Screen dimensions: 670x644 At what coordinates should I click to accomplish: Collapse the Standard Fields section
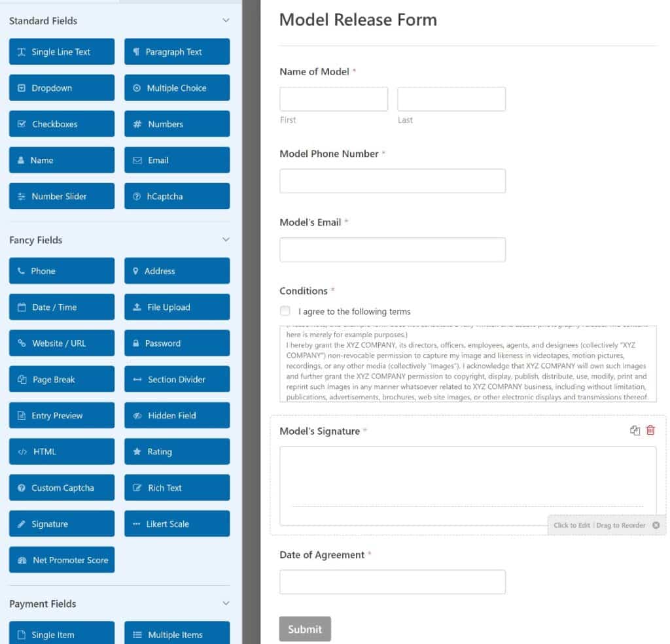tap(225, 20)
